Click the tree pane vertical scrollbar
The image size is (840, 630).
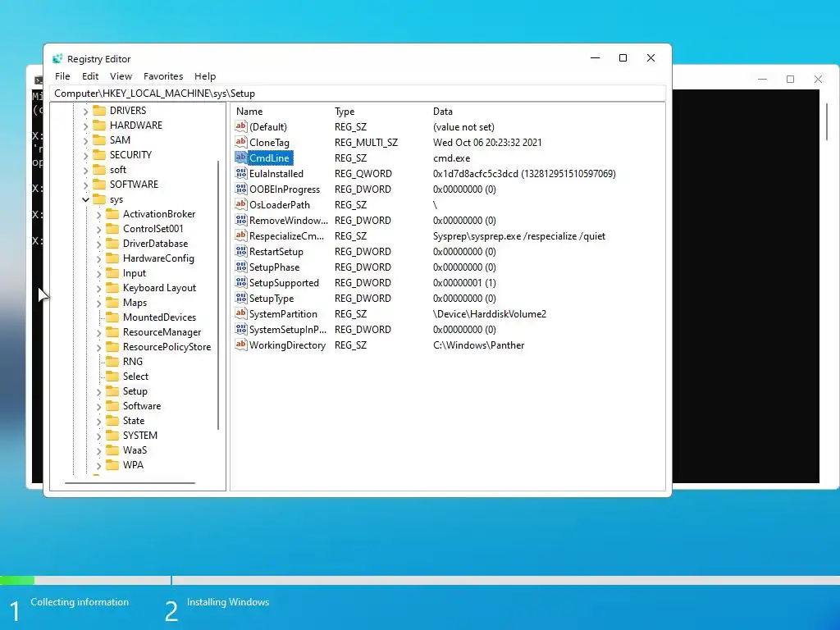click(218, 294)
